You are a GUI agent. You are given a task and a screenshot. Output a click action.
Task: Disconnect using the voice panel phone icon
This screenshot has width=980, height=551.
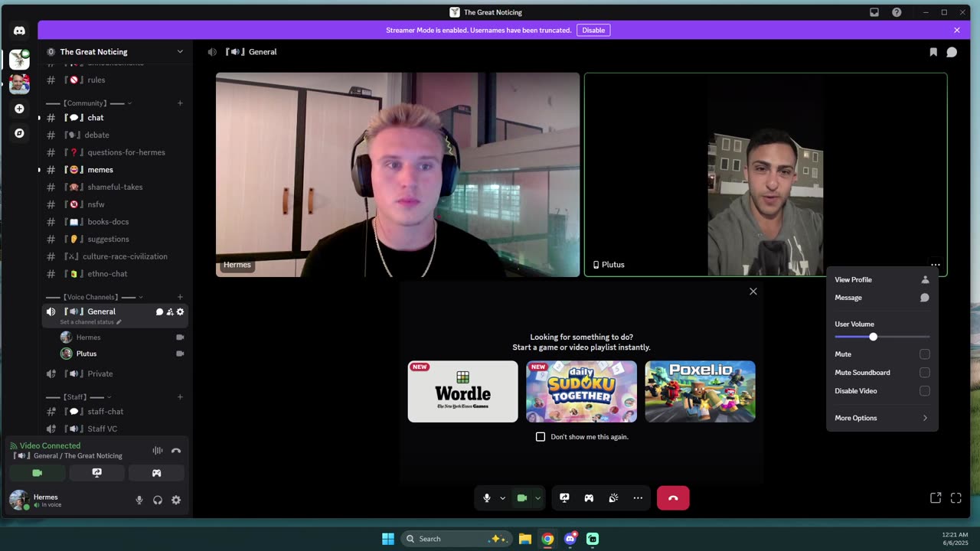tap(176, 451)
